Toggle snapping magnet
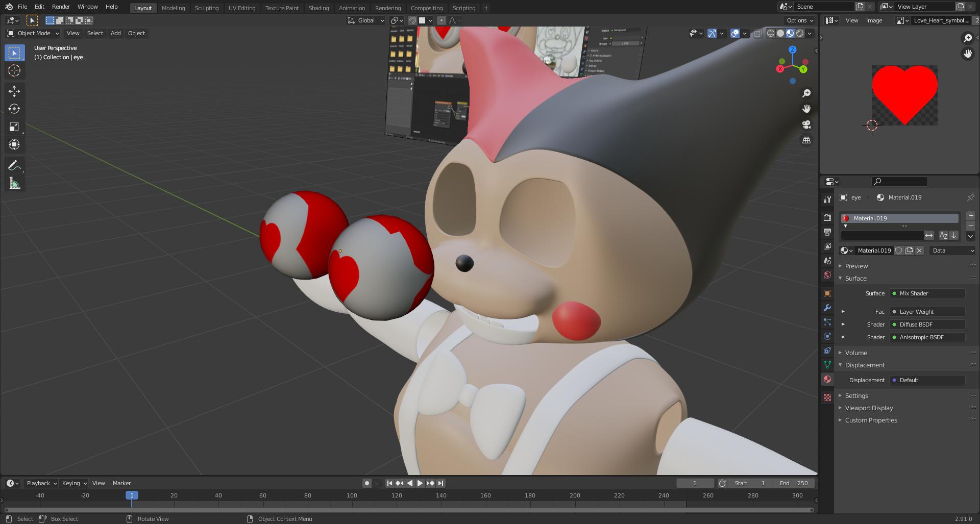This screenshot has height=524, width=980. coord(412,20)
